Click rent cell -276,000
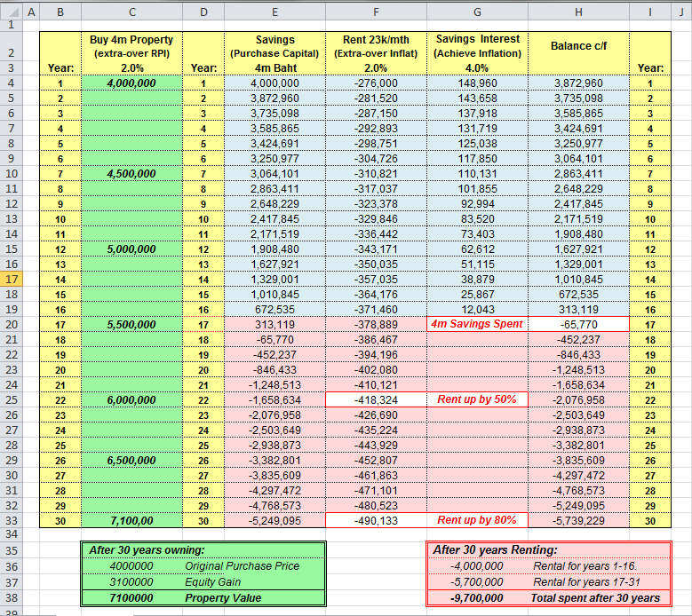Screen dimensions: 692x616 [x=376, y=83]
